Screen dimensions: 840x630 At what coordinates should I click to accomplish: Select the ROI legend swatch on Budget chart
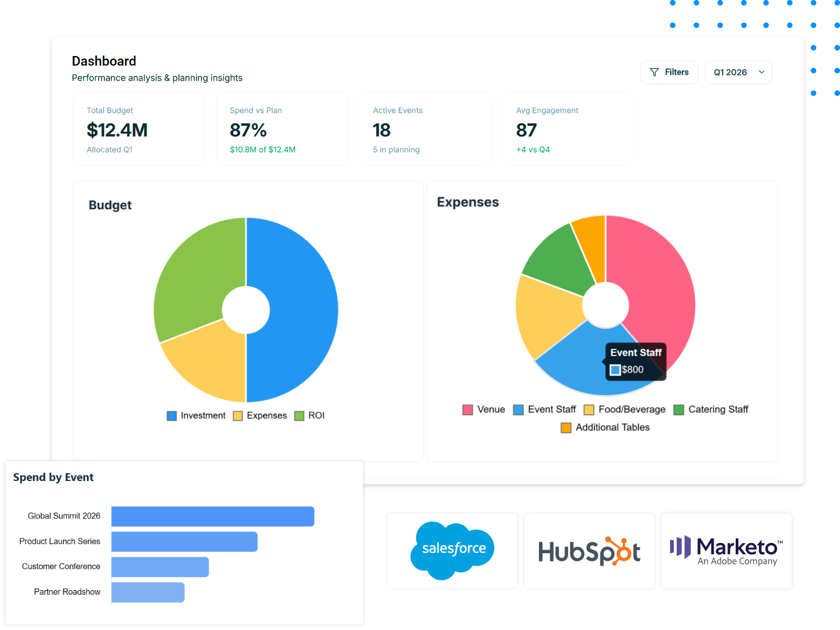[299, 415]
